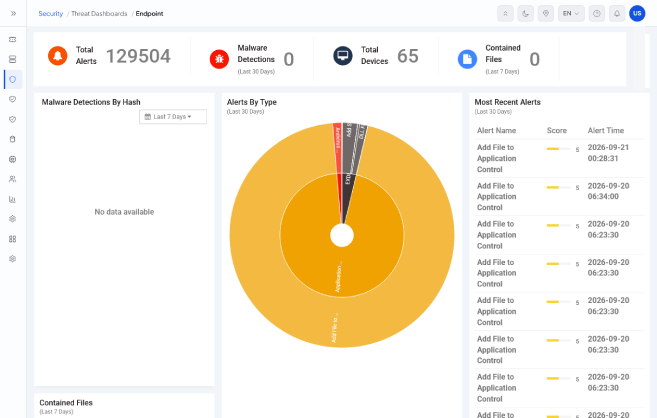Select the highlighted Security shield sidebar icon

click(x=13, y=80)
